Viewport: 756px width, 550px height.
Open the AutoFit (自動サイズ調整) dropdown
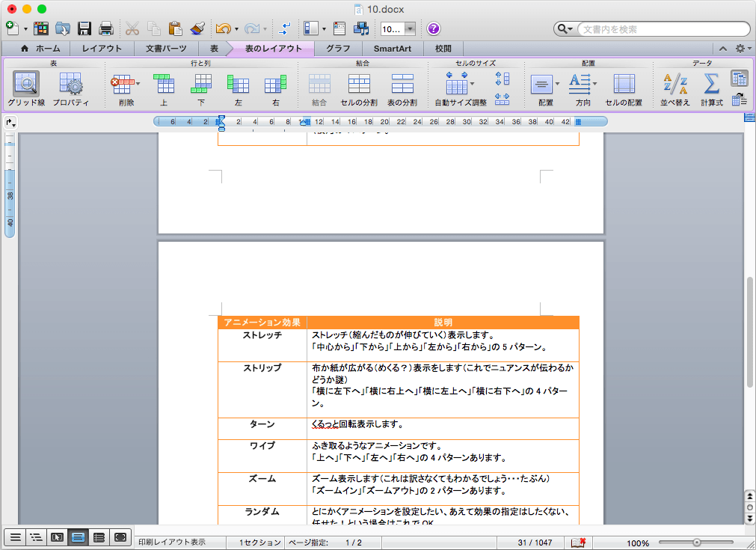tap(472, 83)
